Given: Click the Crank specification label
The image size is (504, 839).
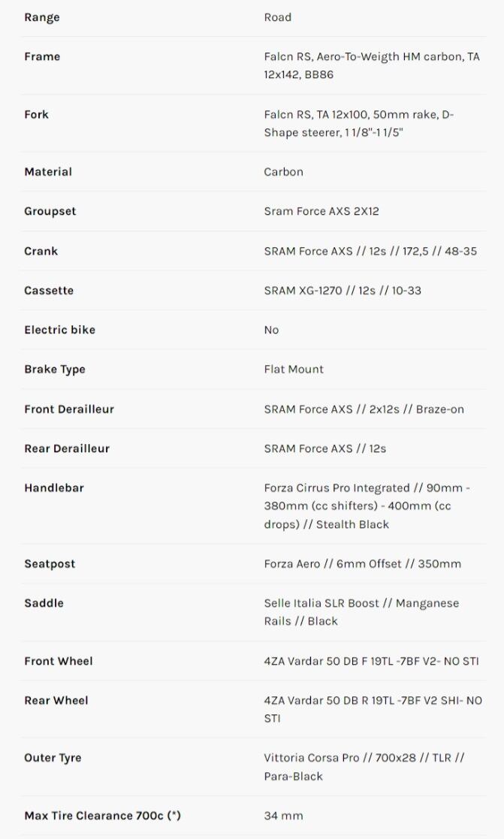Looking at the screenshot, I should [x=41, y=251].
